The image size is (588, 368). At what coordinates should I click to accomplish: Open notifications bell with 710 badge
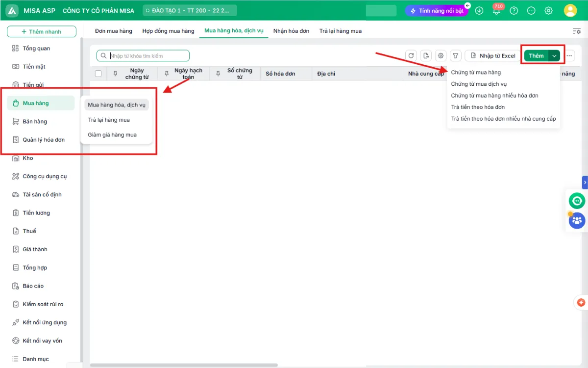[497, 10]
